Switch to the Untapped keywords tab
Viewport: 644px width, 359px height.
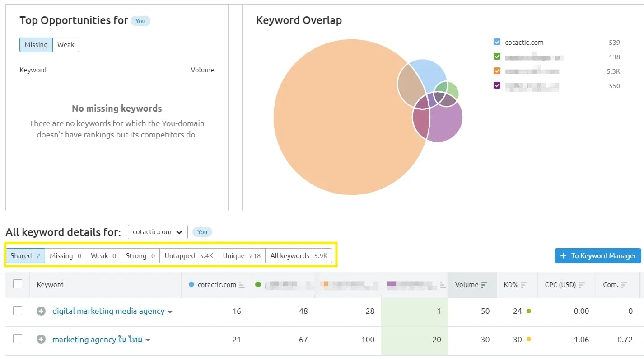[188, 256]
